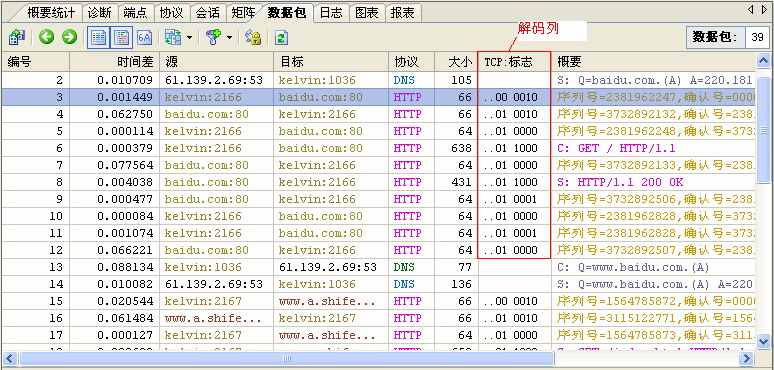This screenshot has height=370, width=774.
Task: Click the green refresh icon
Action: 281,38
